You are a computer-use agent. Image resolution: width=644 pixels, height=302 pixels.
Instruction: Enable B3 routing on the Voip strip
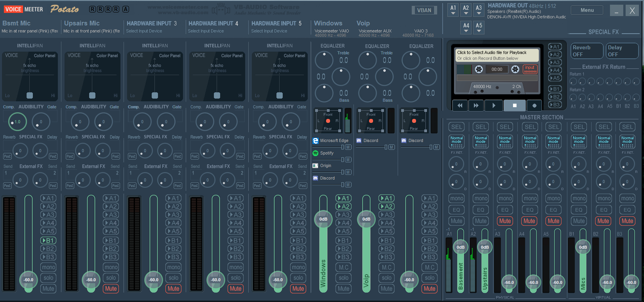coord(386,257)
